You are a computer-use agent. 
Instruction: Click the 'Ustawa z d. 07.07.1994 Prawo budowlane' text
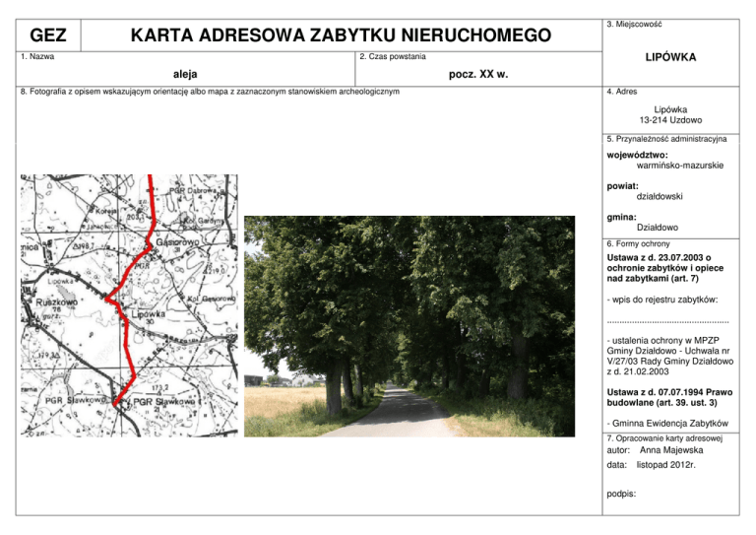point(669,398)
